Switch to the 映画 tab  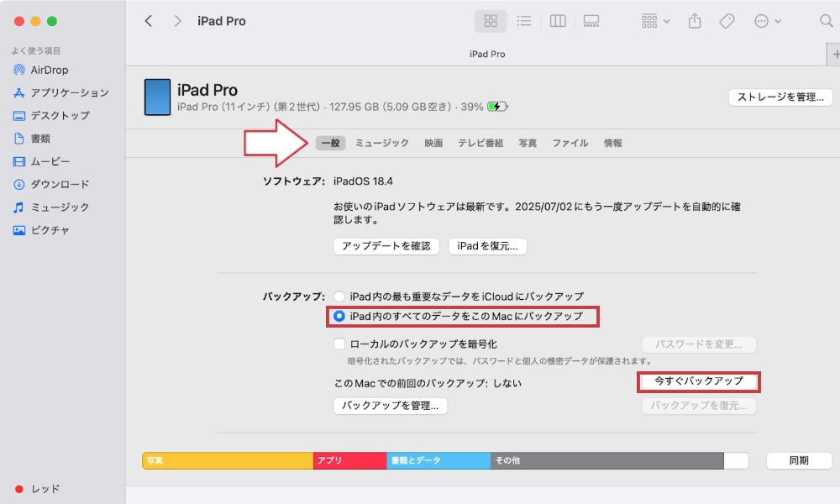[x=433, y=143]
